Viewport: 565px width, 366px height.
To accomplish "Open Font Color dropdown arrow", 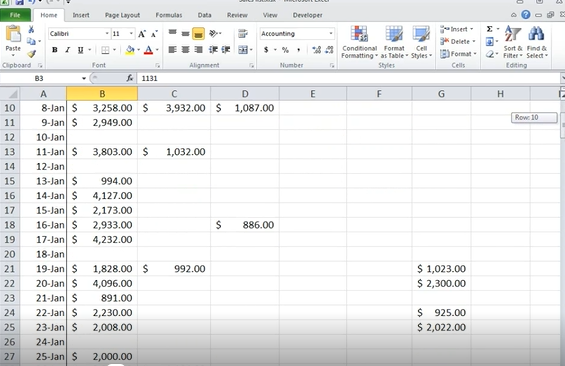I will (157, 50).
